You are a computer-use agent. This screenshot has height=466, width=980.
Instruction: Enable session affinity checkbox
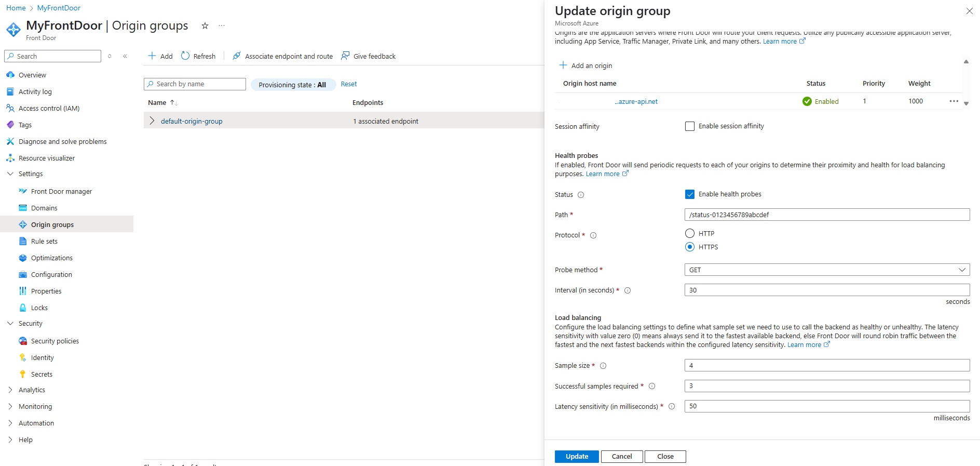click(x=690, y=126)
